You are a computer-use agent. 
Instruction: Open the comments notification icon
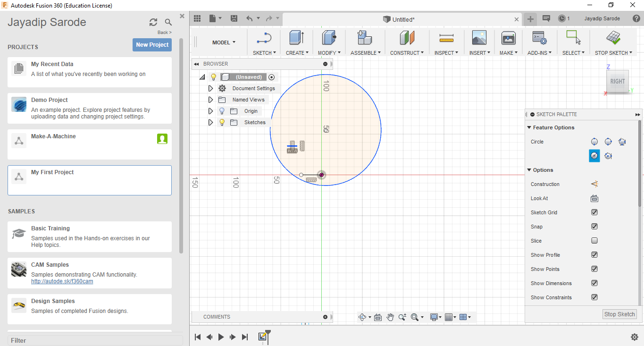tap(546, 18)
